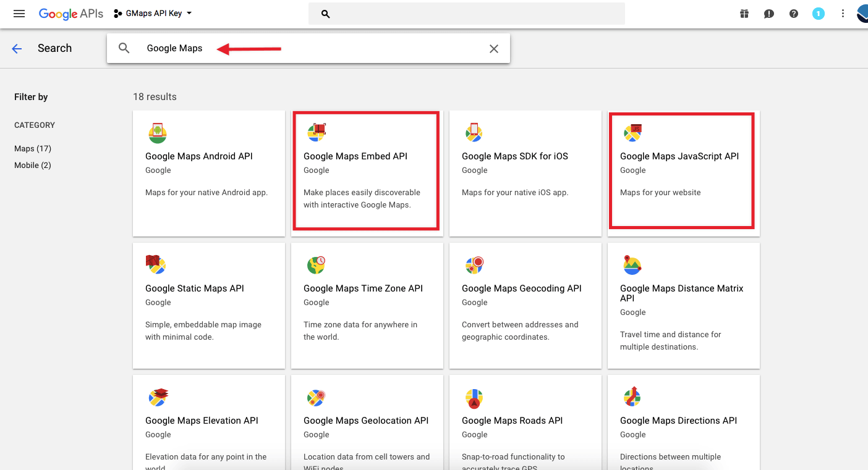Click the account avatar in corner

[862, 14]
